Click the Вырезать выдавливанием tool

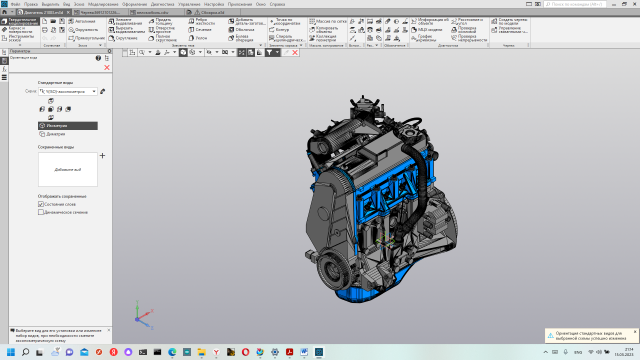point(127,30)
